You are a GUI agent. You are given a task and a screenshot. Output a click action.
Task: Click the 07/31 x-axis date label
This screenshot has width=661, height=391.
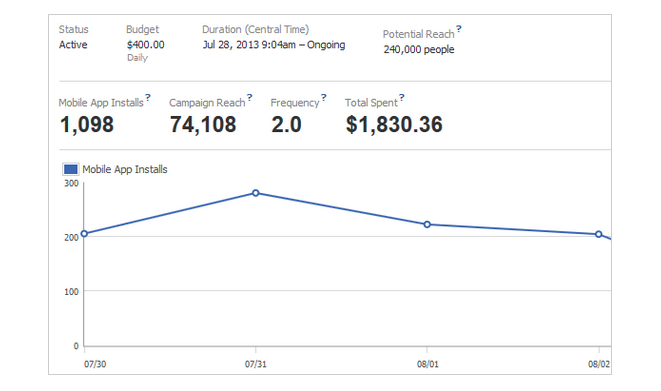click(x=256, y=364)
